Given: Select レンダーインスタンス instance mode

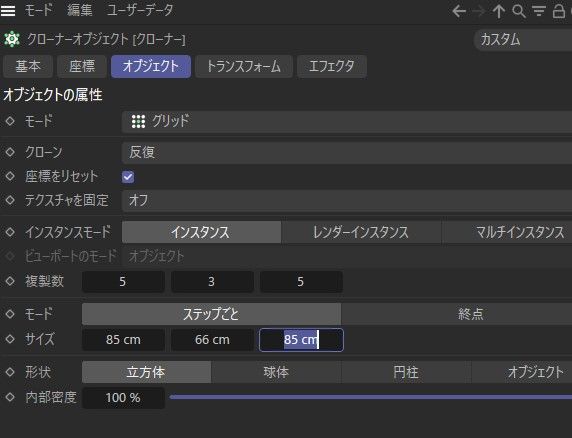Looking at the screenshot, I should point(361,232).
